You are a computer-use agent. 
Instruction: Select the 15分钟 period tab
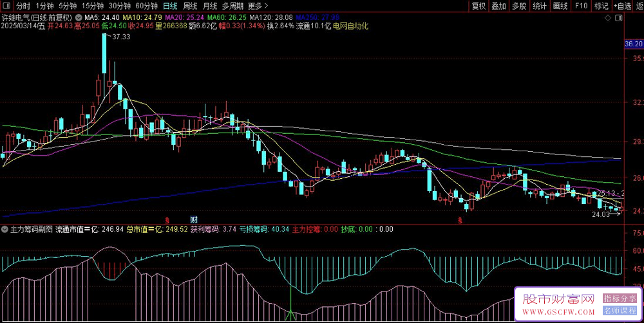[93, 6]
